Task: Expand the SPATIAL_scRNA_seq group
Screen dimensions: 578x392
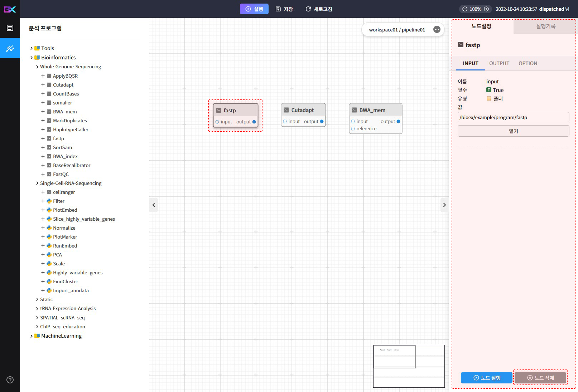Action: pos(37,318)
